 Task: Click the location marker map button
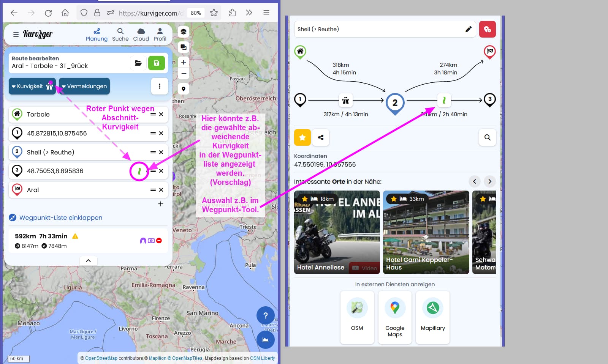pos(184,89)
